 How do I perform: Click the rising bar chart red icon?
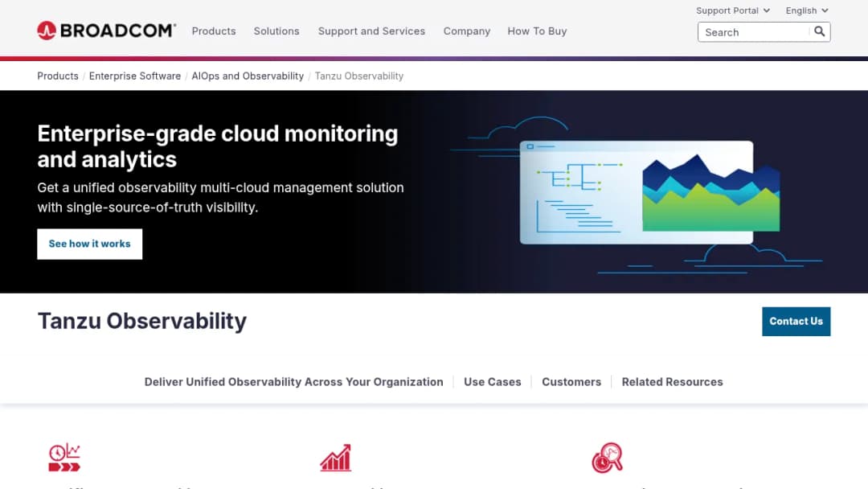(335, 458)
